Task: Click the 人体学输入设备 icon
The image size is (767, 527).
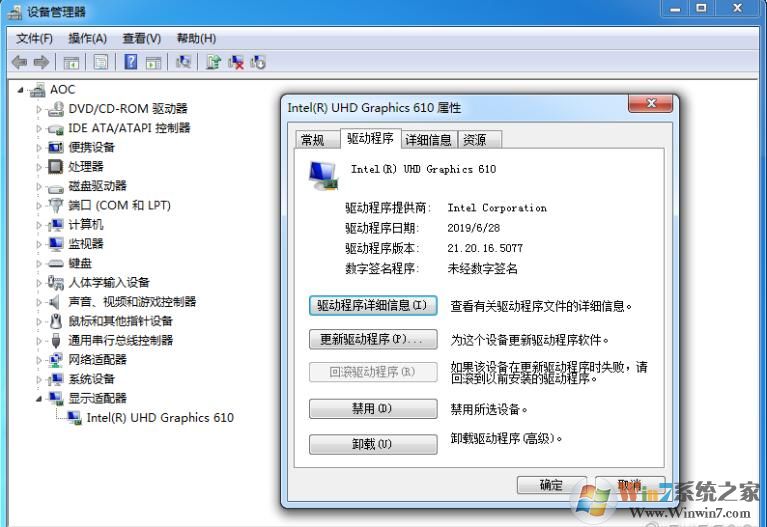Action: click(x=56, y=282)
